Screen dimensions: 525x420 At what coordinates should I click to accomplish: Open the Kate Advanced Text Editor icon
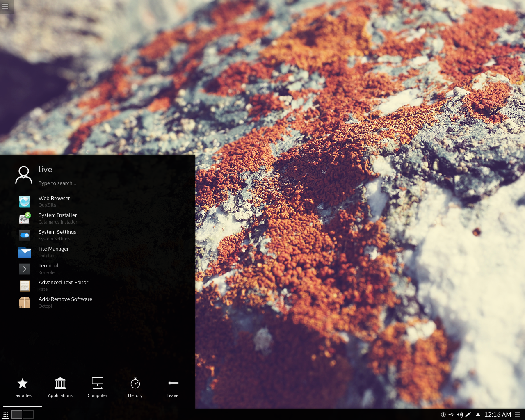pos(25,285)
